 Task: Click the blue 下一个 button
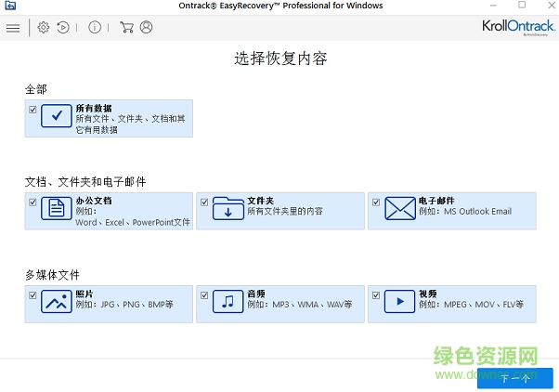515,378
